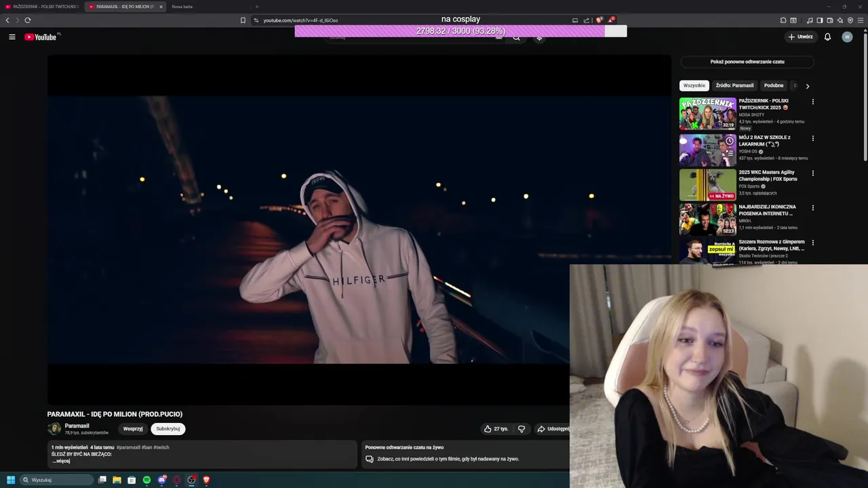Open the Brave Wallet icon
The width and height of the screenshot is (868, 488).
(830, 20)
